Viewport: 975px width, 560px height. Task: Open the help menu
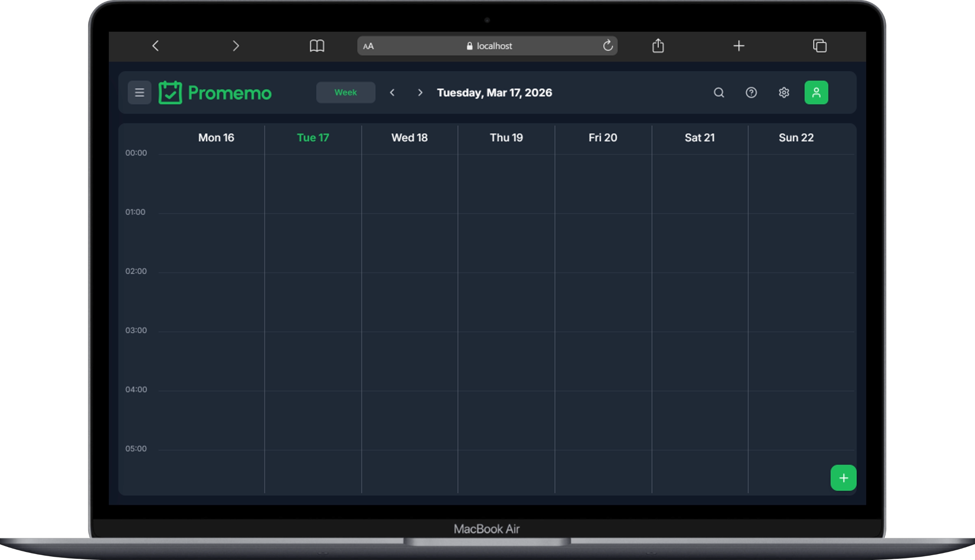click(751, 92)
